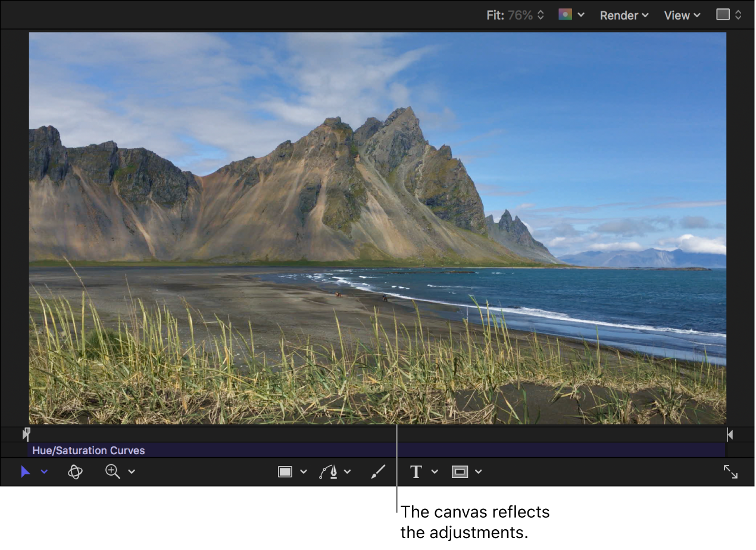The height and width of the screenshot is (550, 756).
Task: Activate the Text tool
Action: (416, 472)
